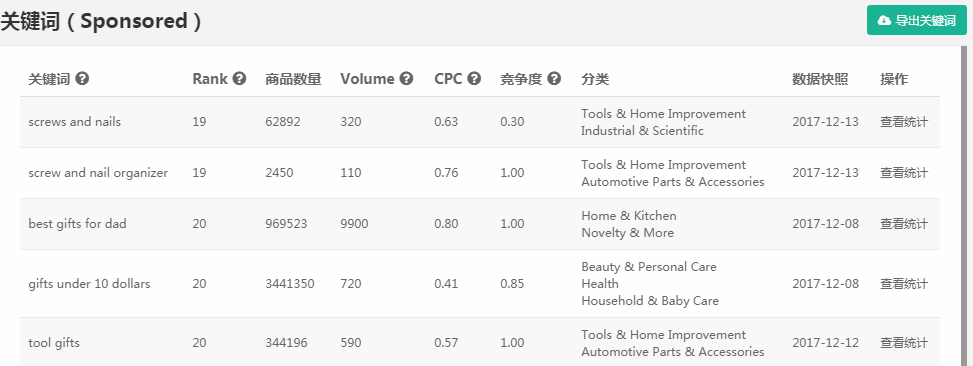Viewport: 973px width, 366px height.
Task: Click help icon beside 竞争度 column
Action: (554, 79)
